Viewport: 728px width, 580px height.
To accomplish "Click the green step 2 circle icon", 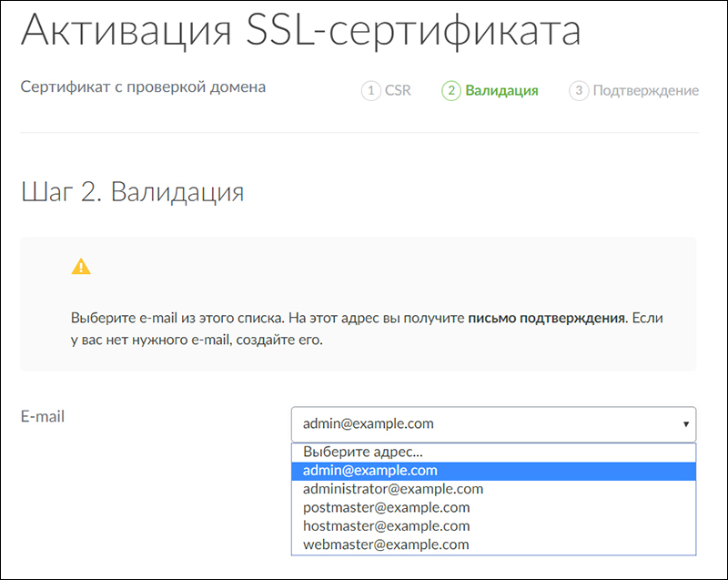I will (x=450, y=91).
